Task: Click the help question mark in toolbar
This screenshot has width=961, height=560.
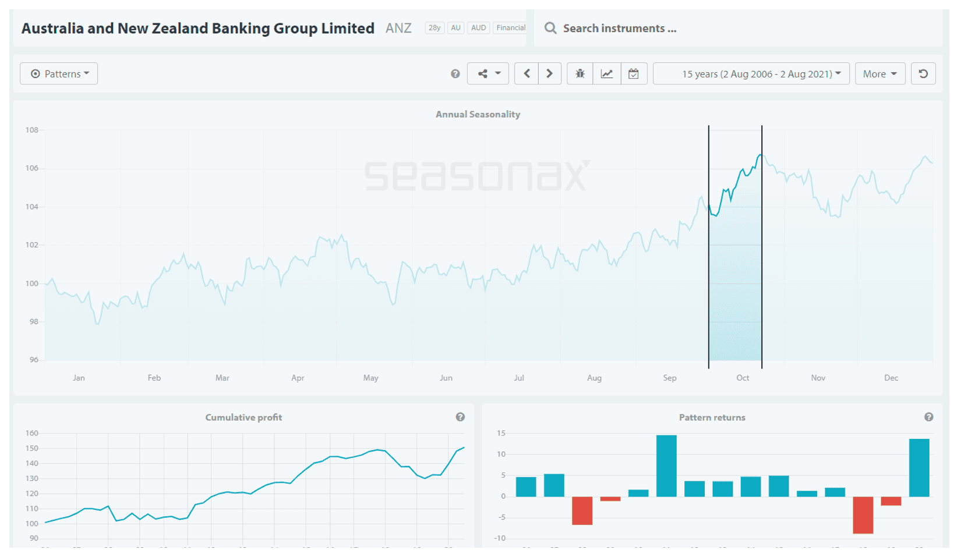Action: click(x=455, y=74)
